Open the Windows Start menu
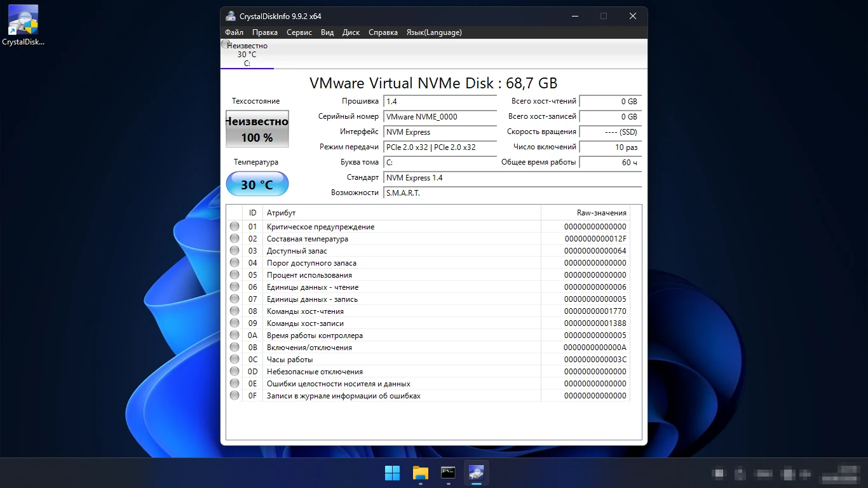The width and height of the screenshot is (868, 488). click(x=392, y=473)
